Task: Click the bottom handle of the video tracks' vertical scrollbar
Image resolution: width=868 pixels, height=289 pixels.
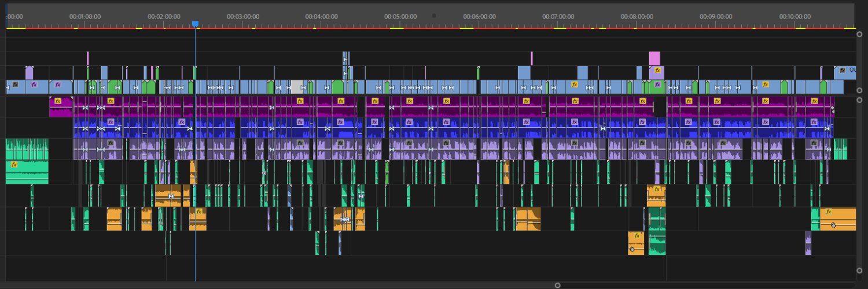Action: click(860, 90)
